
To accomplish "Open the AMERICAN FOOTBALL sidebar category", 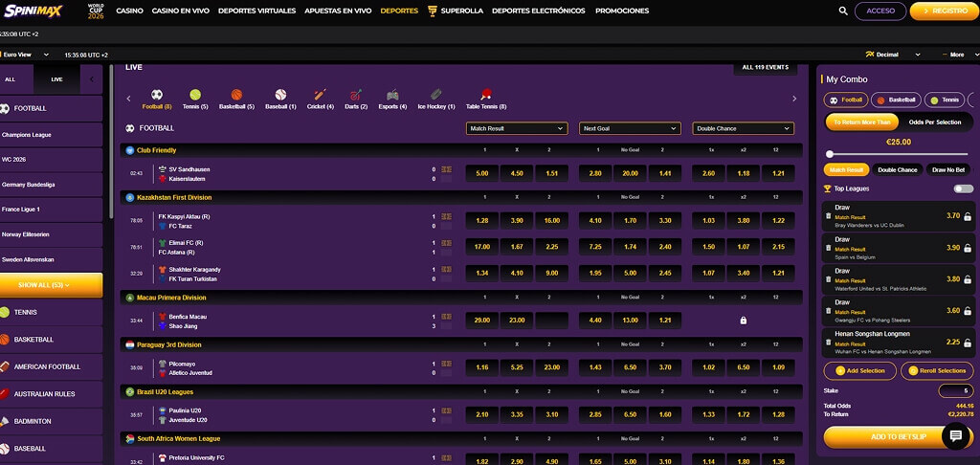I will pos(52,366).
